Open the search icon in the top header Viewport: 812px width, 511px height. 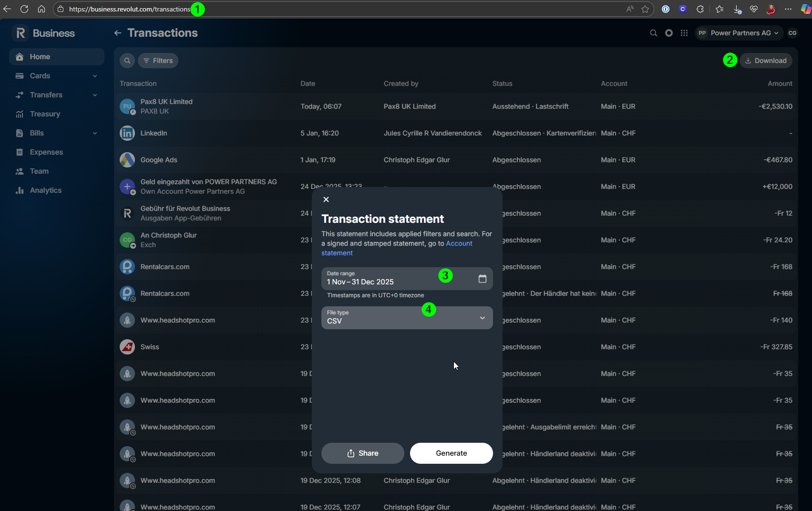(x=653, y=33)
